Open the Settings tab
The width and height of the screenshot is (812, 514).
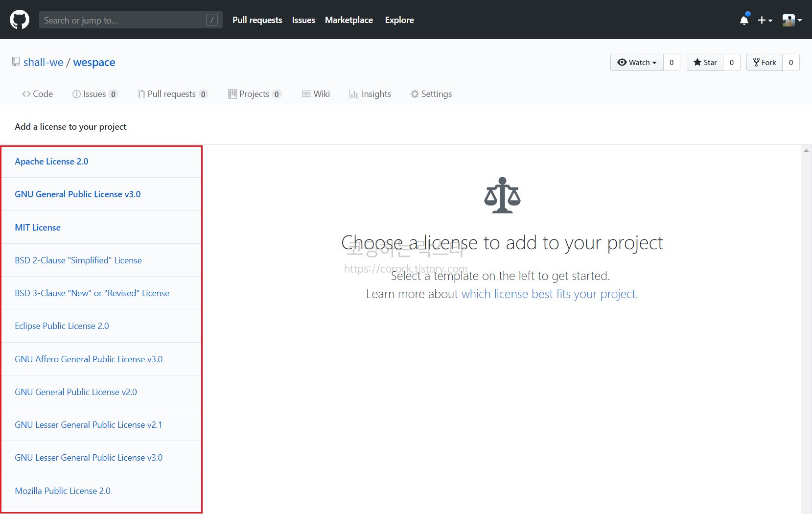(431, 94)
